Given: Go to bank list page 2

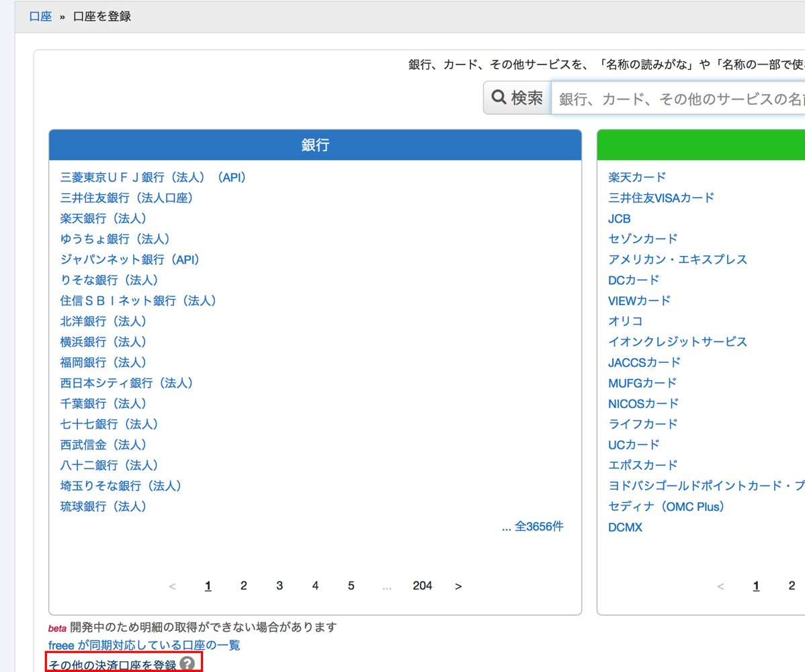Looking at the screenshot, I should tap(244, 586).
